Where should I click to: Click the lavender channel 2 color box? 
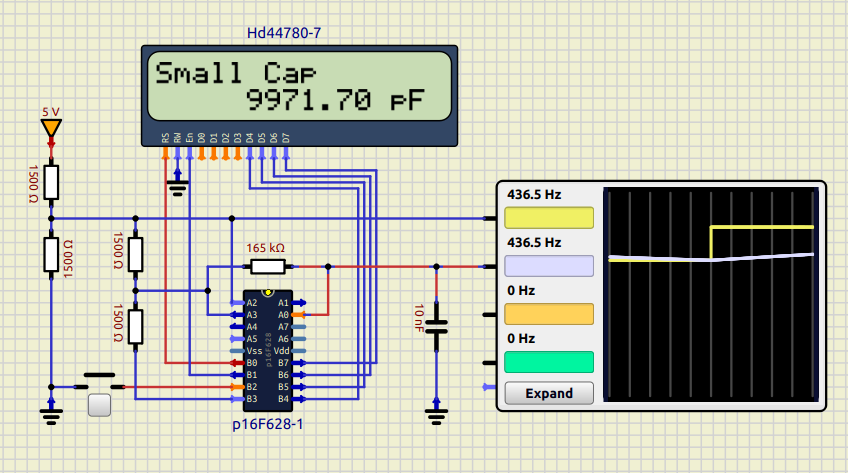[x=549, y=266]
